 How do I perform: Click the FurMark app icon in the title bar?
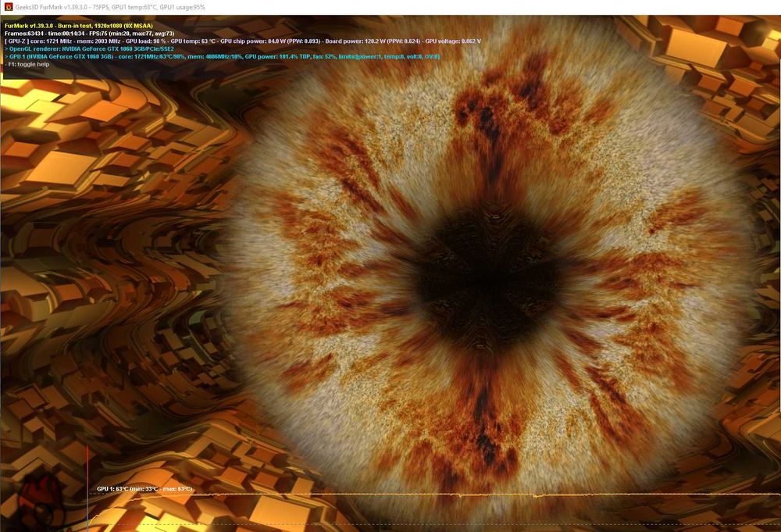point(8,7)
